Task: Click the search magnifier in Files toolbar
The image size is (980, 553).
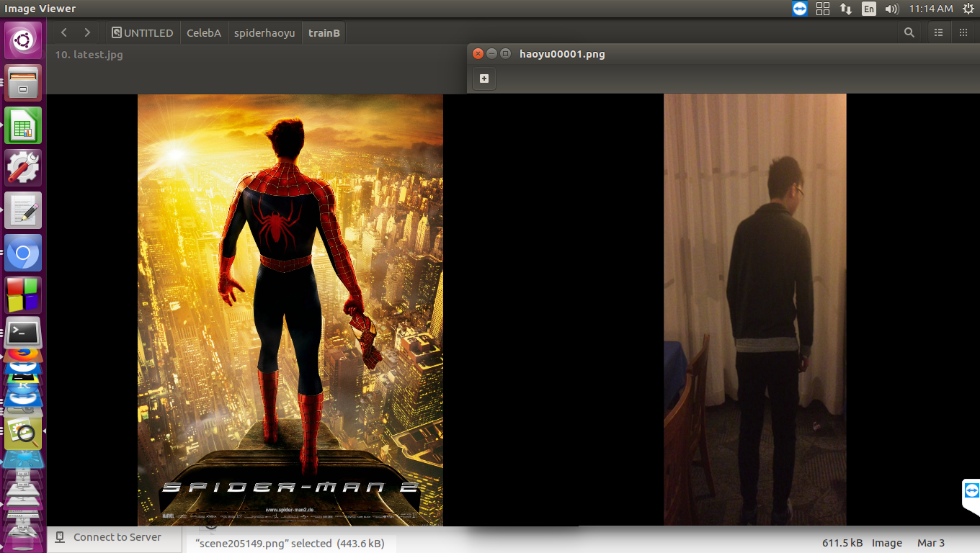Action: [909, 32]
